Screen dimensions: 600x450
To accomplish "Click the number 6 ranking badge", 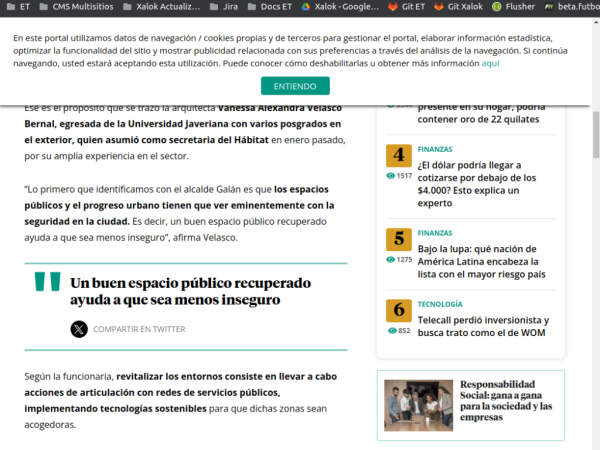I will point(399,310).
